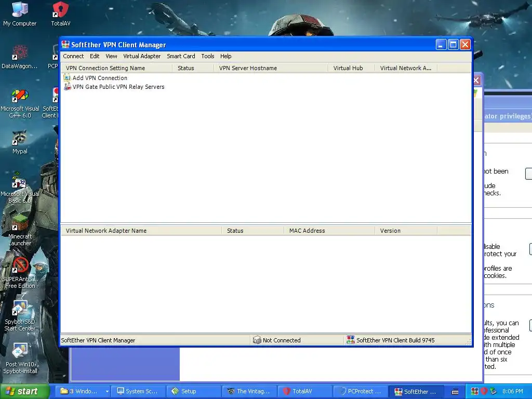Switch to System Sc... taskbar window
Image resolution: width=532 pixels, height=399 pixels.
point(138,391)
